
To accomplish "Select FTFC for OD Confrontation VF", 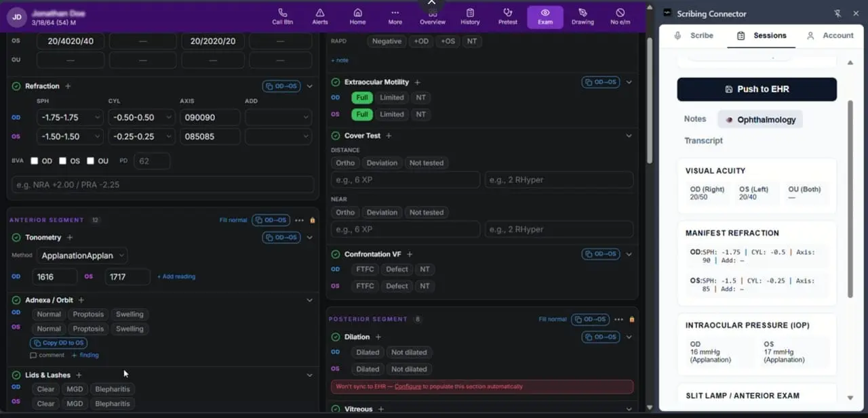I will pyautogui.click(x=365, y=269).
